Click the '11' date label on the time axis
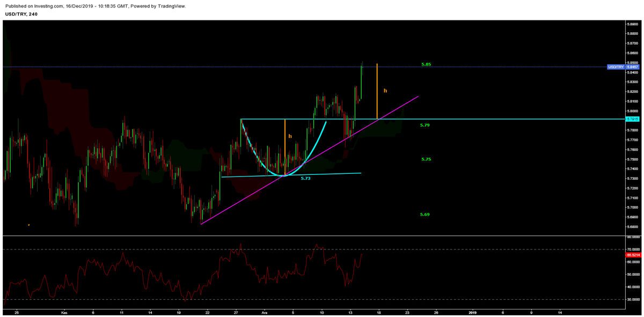The height and width of the screenshot is (317, 644). 121,312
